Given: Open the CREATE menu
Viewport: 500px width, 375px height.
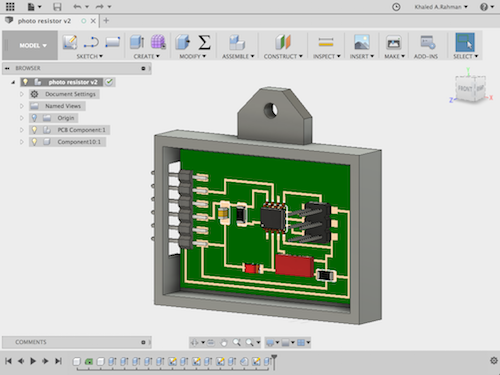Looking at the screenshot, I should click(147, 56).
